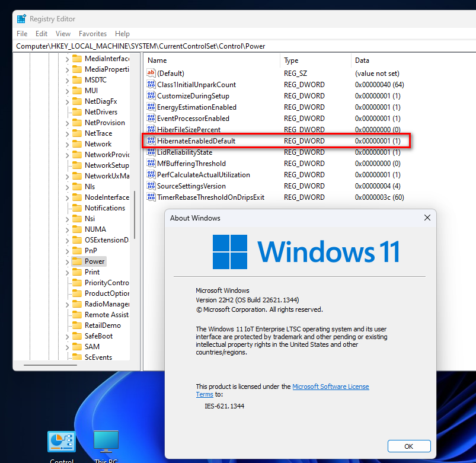
Task: Click the MfBufferingThreshold DWORD icon
Action: (151, 164)
